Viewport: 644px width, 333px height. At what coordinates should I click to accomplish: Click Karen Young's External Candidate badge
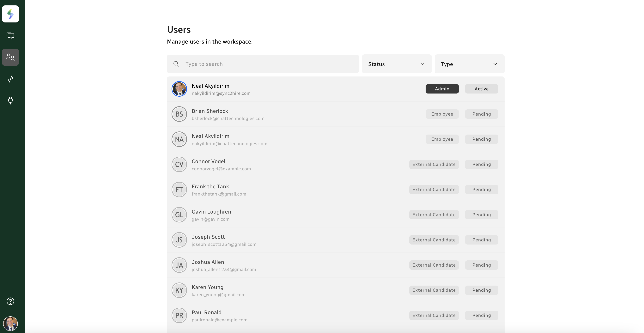[434, 290]
